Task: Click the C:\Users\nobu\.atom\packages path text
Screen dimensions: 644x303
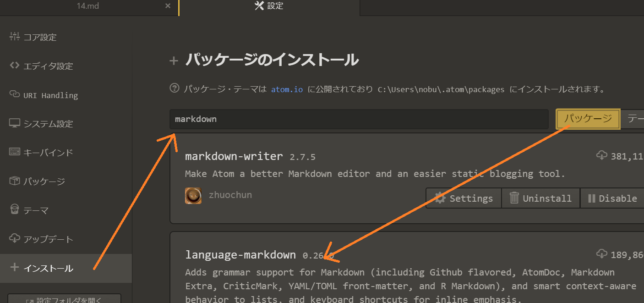Action: coord(441,89)
